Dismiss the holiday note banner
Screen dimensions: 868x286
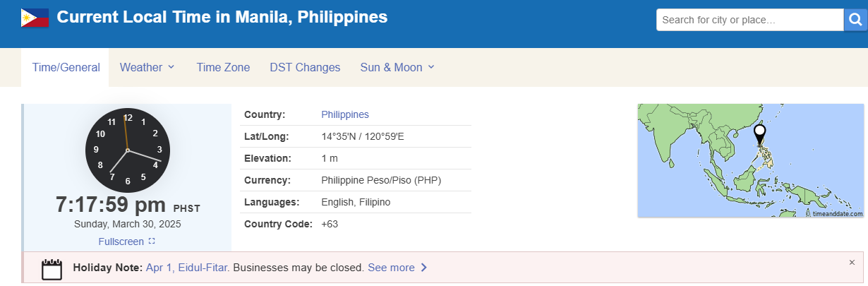(x=852, y=262)
